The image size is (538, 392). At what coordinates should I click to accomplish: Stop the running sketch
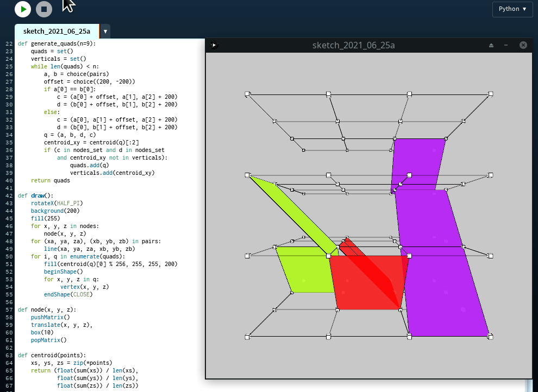pyautogui.click(x=44, y=9)
